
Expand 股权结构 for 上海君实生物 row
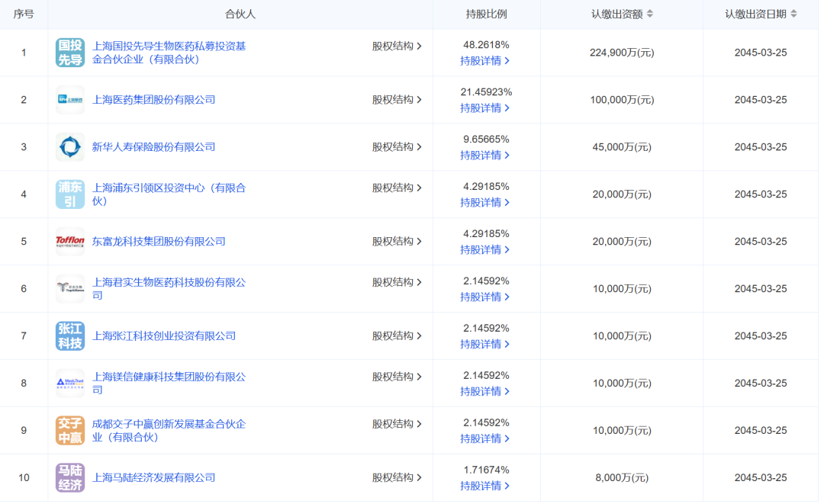(397, 282)
